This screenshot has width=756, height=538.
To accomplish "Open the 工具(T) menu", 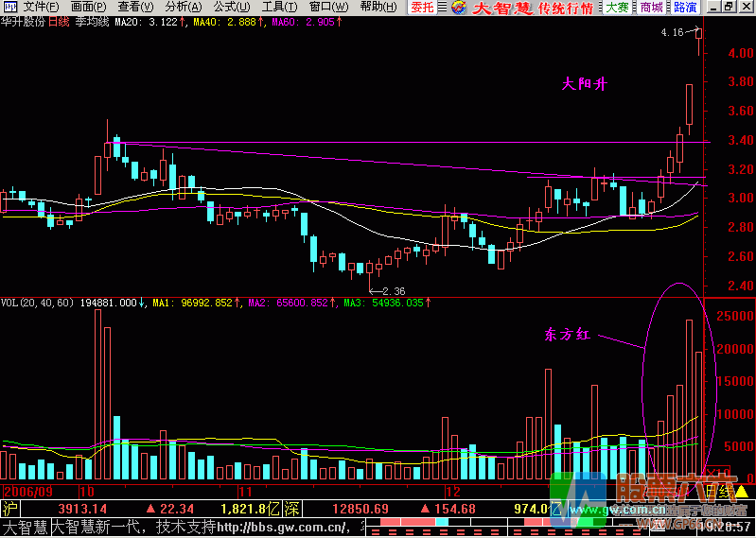I will pos(279,8).
